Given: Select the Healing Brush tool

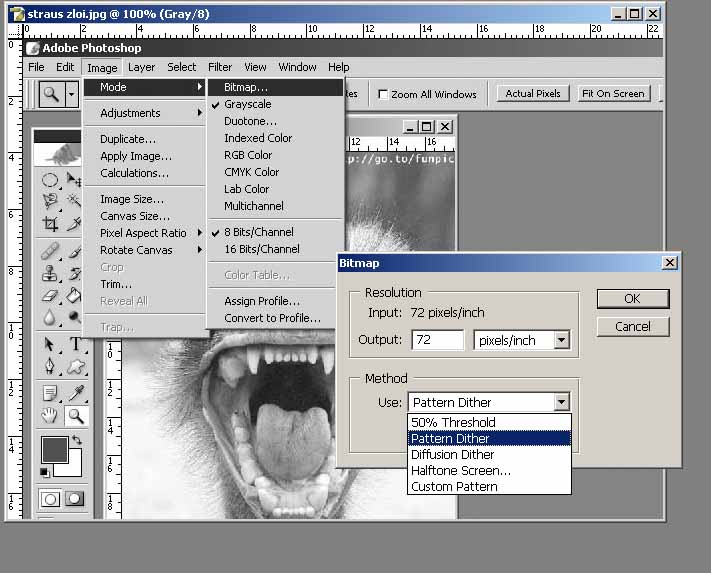Looking at the screenshot, I should (x=50, y=251).
